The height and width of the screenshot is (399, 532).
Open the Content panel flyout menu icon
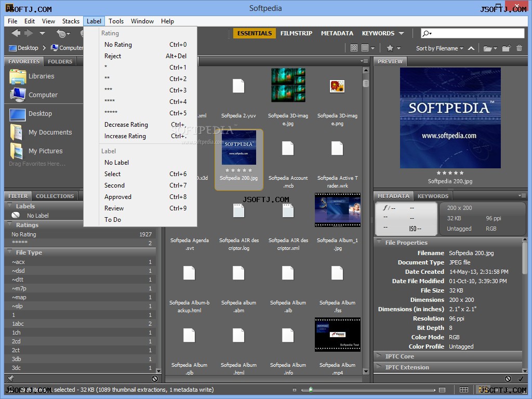(x=364, y=61)
